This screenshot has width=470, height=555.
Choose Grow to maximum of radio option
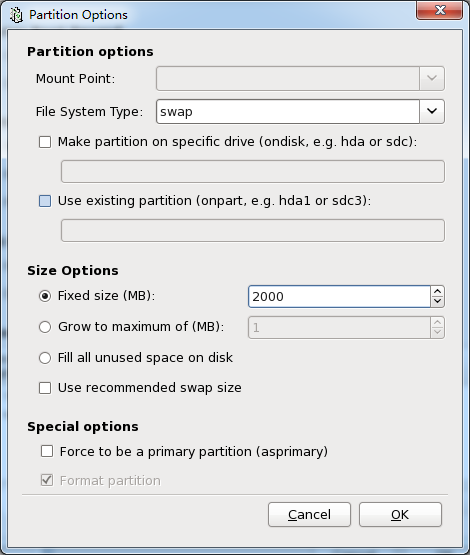45,327
